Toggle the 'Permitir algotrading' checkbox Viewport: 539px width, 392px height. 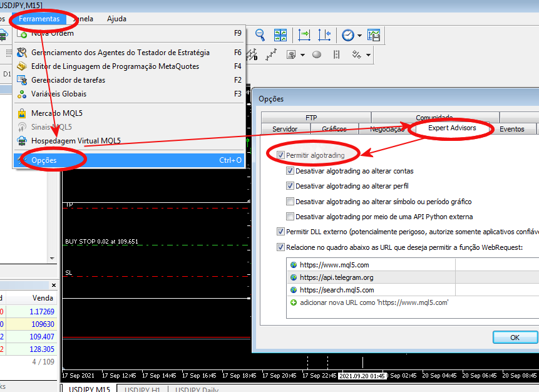tap(280, 155)
